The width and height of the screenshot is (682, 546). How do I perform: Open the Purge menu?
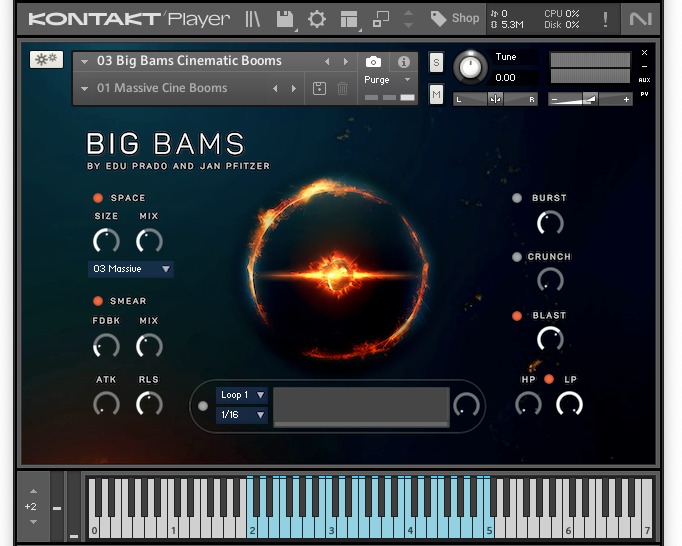point(388,80)
